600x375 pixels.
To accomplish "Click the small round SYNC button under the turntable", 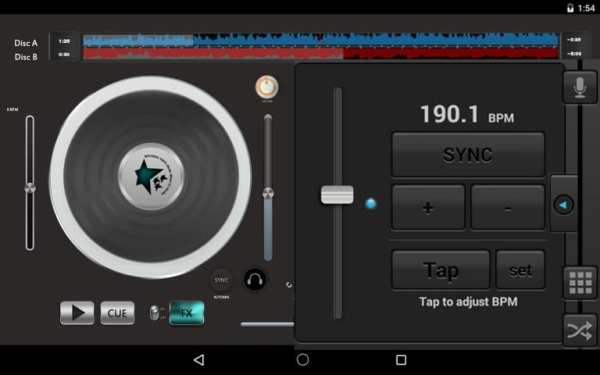I will [221, 280].
